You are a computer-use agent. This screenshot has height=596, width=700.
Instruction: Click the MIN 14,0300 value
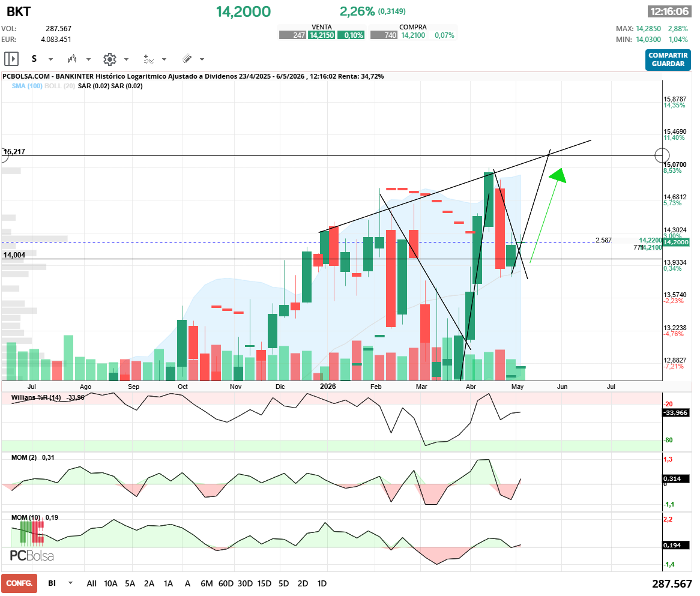[x=648, y=39]
